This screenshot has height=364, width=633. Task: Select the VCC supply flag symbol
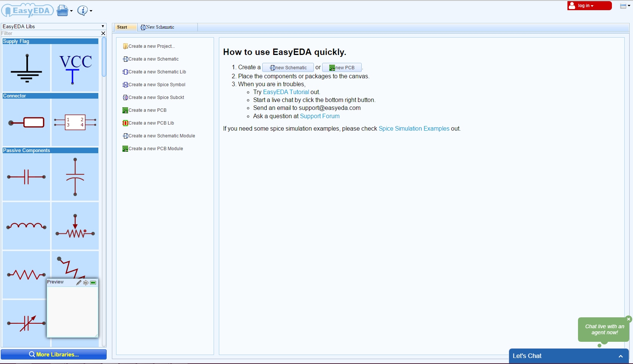tap(75, 68)
